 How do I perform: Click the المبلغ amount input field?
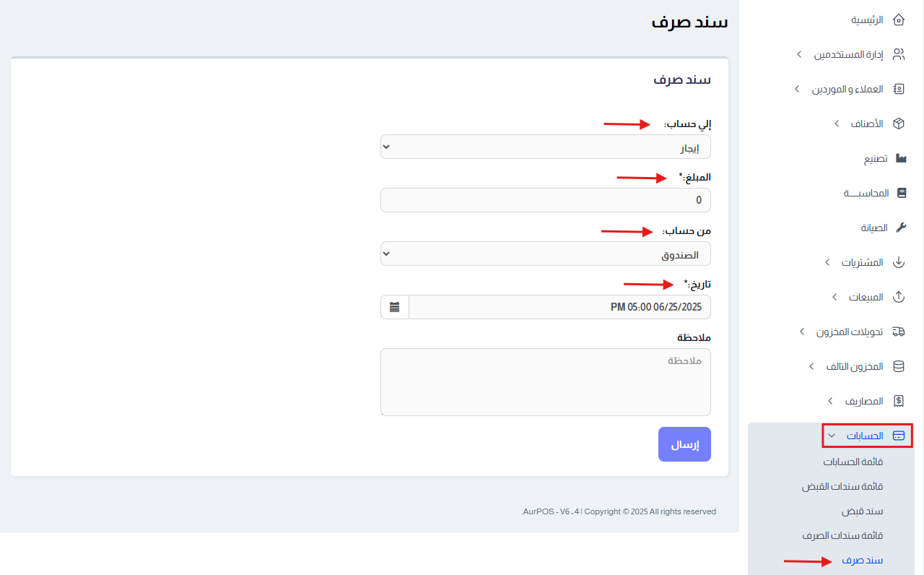point(546,200)
